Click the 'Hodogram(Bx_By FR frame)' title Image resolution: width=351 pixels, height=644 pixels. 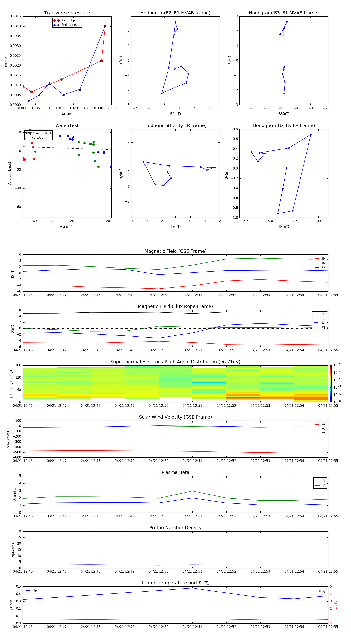[284, 125]
